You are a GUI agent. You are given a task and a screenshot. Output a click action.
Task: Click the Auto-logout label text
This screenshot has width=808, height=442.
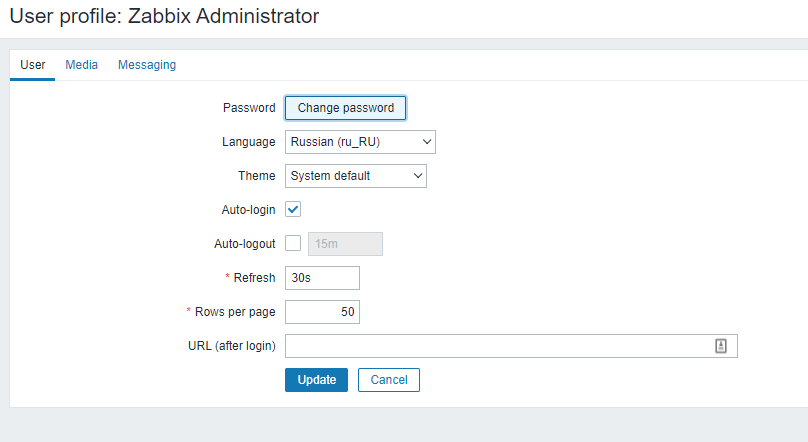(244, 244)
